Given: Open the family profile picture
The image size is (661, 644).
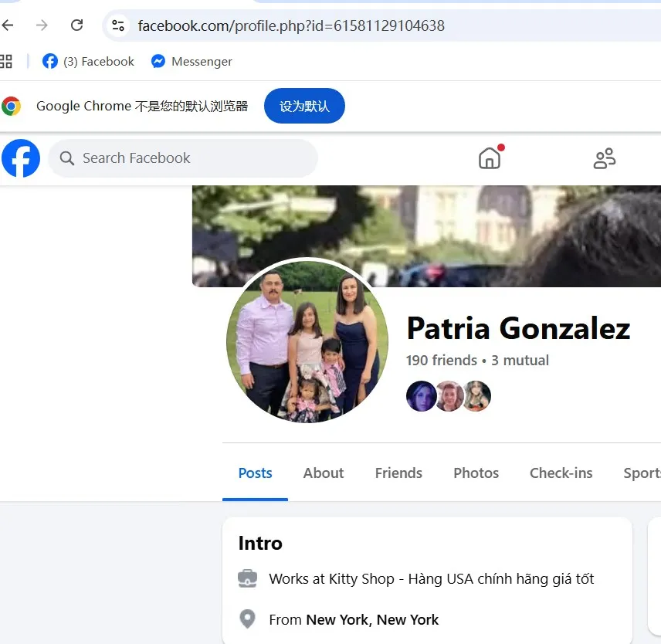Looking at the screenshot, I should pyautogui.click(x=307, y=342).
